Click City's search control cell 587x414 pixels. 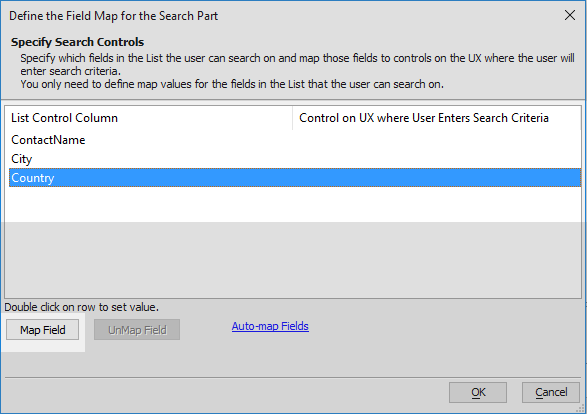pos(437,159)
